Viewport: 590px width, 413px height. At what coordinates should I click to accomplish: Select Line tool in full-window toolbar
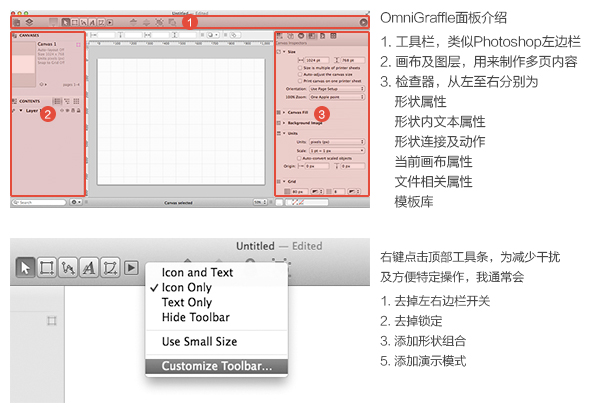[84, 22]
